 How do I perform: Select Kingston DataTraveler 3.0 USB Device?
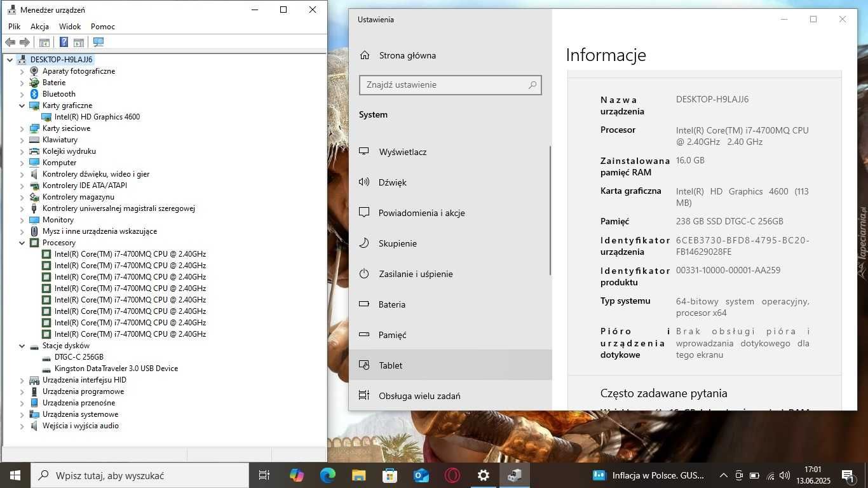point(116,369)
